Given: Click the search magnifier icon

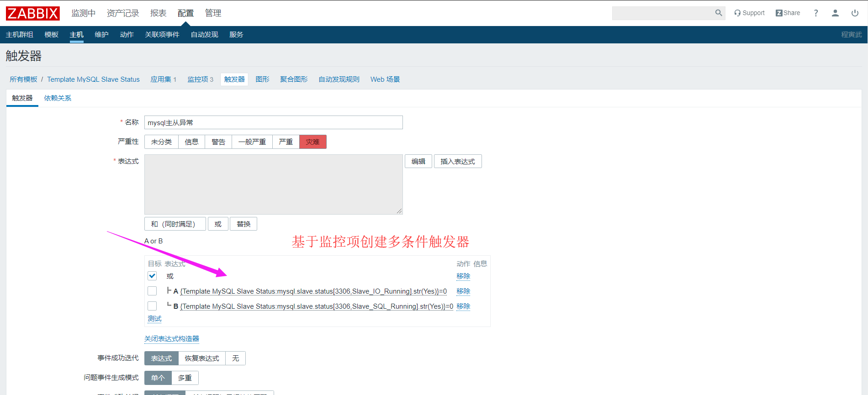Looking at the screenshot, I should coord(719,13).
